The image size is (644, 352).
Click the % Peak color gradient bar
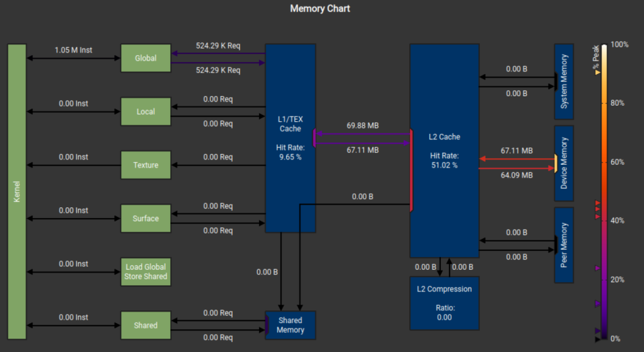tap(604, 191)
